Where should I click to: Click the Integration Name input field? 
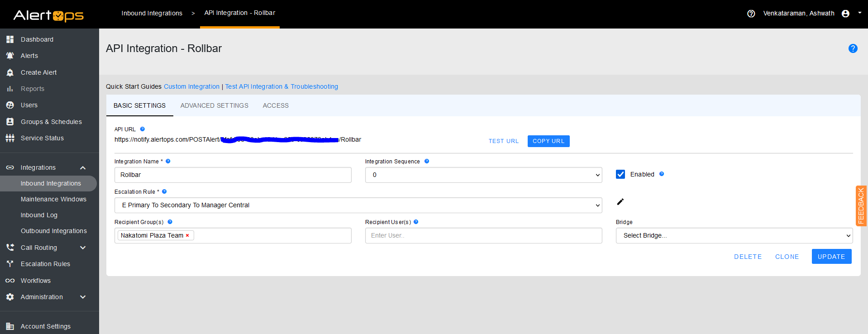(233, 175)
